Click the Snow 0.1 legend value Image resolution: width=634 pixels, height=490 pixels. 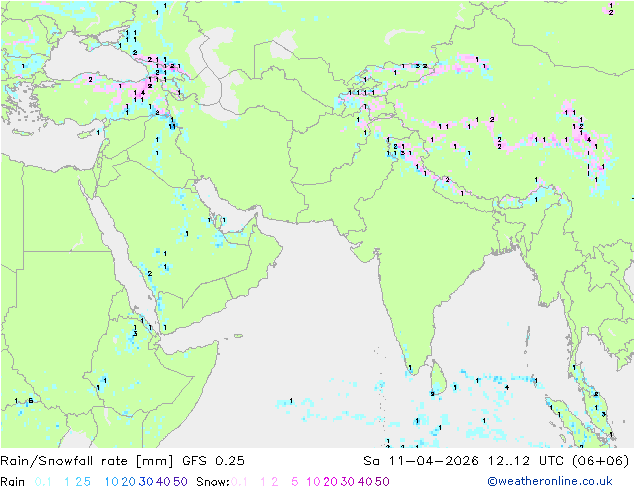tap(239, 482)
